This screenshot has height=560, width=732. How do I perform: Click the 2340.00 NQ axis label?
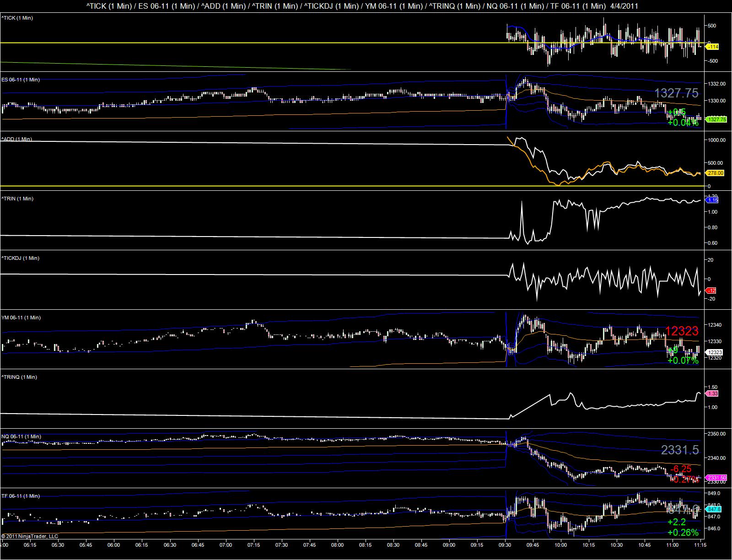point(717,458)
